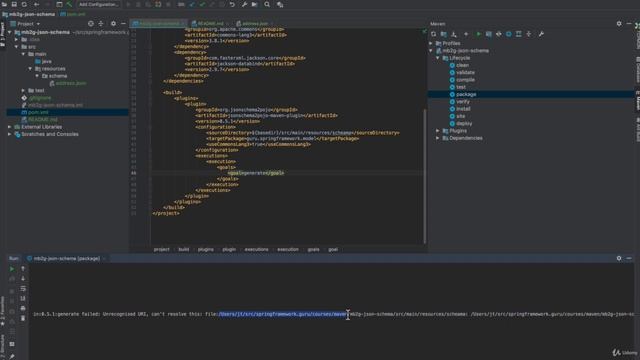Click green Run Maven Build icon
The height and width of the screenshot is (360, 640).
tap(478, 34)
